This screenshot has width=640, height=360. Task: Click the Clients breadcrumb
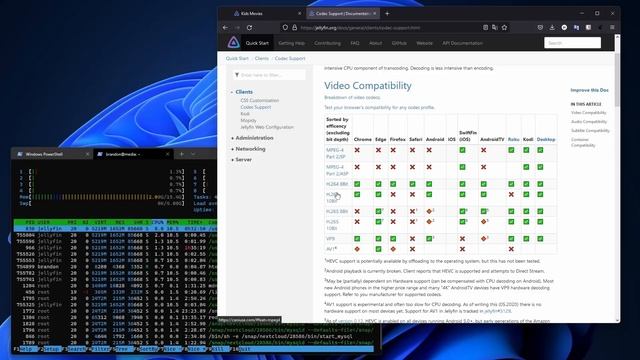pos(262,58)
